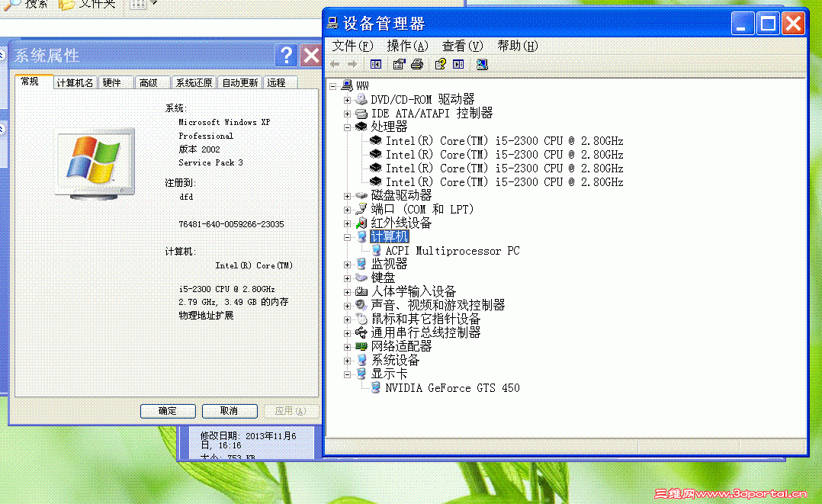Open the 帮助(H) menu
The image size is (822, 504).
pos(518,47)
